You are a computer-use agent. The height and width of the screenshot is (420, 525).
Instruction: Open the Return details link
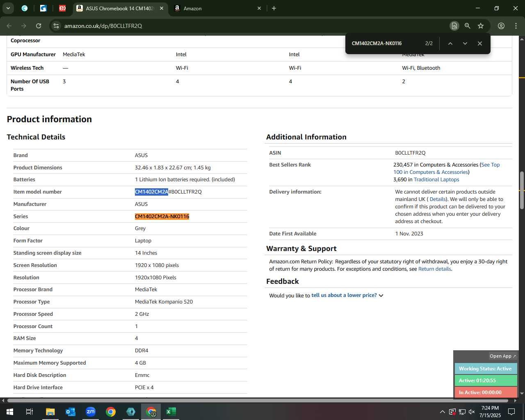(434, 269)
